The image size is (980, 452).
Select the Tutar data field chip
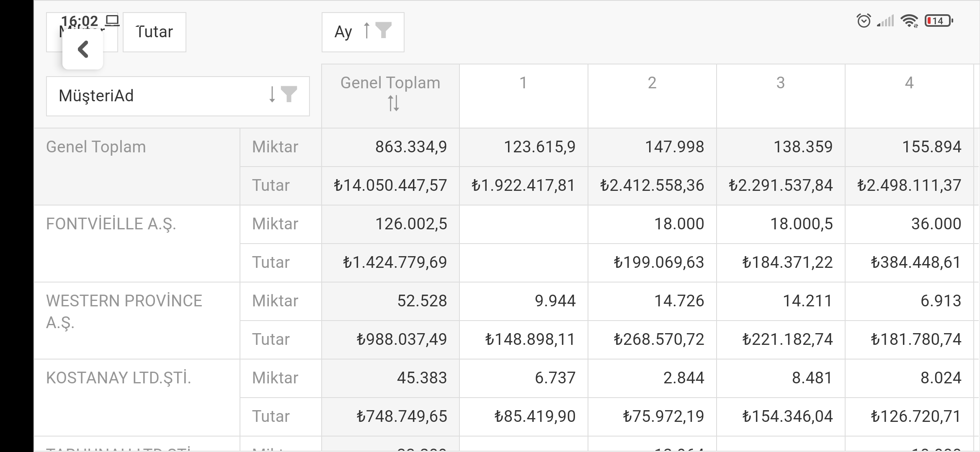coord(155,32)
